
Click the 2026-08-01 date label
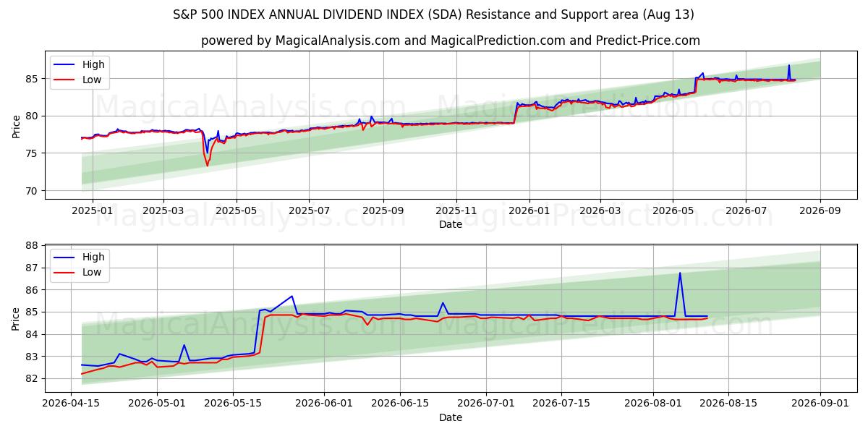(653, 403)
